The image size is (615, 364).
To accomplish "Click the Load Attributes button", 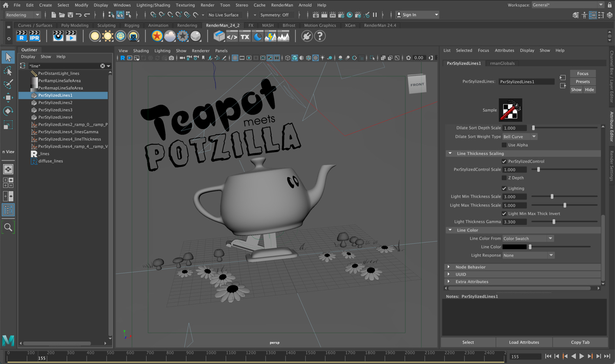I will (x=524, y=342).
